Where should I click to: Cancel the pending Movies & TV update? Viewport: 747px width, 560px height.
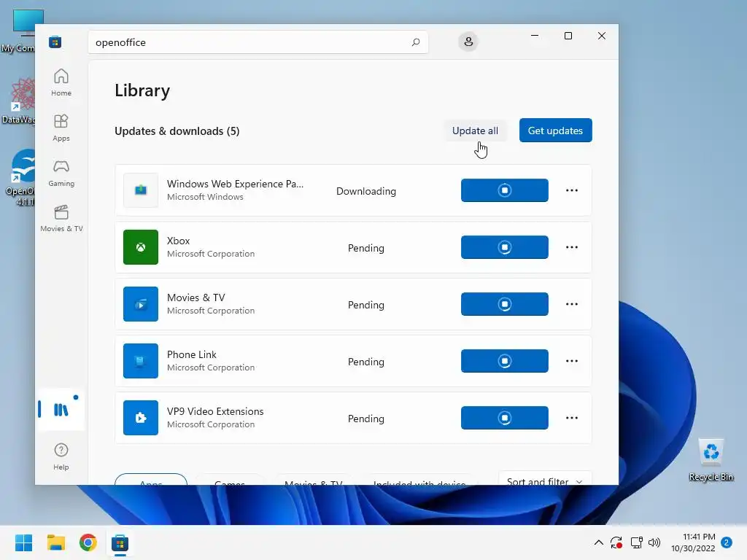[x=505, y=304]
